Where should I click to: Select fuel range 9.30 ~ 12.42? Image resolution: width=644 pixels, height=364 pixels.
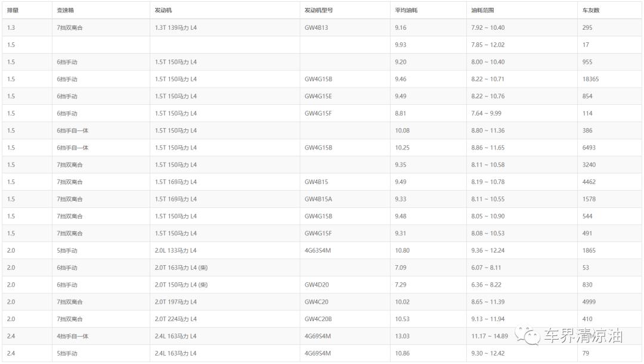[x=488, y=354]
